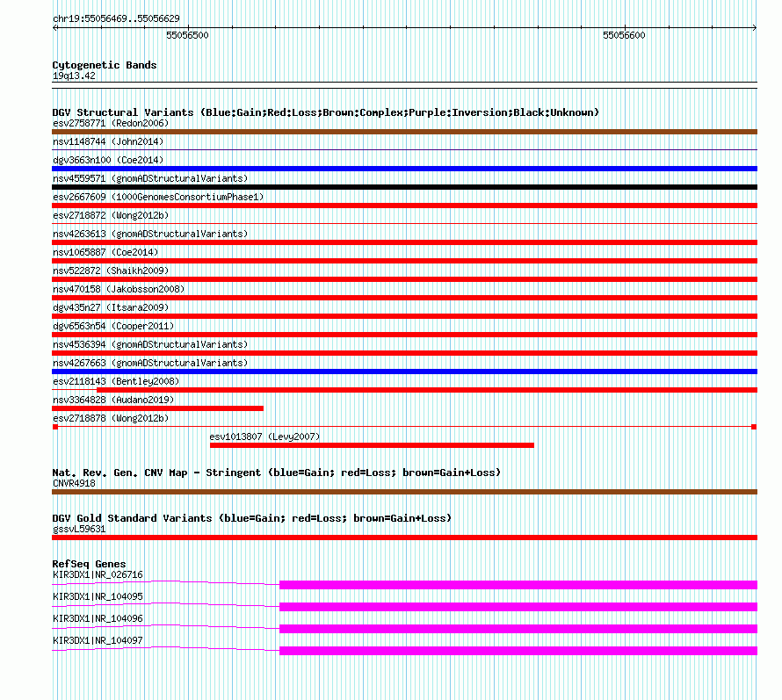Viewport: 782px width, 700px height.
Task: Click the chr19:55056469..55056629 coordinate text
Action: coord(116,18)
